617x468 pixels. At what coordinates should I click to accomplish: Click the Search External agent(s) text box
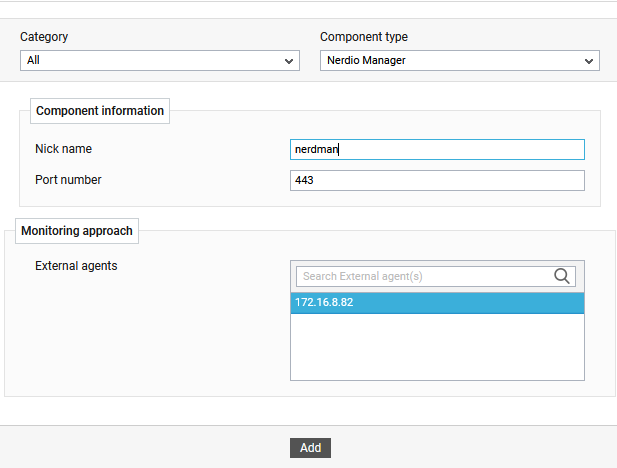(x=424, y=276)
